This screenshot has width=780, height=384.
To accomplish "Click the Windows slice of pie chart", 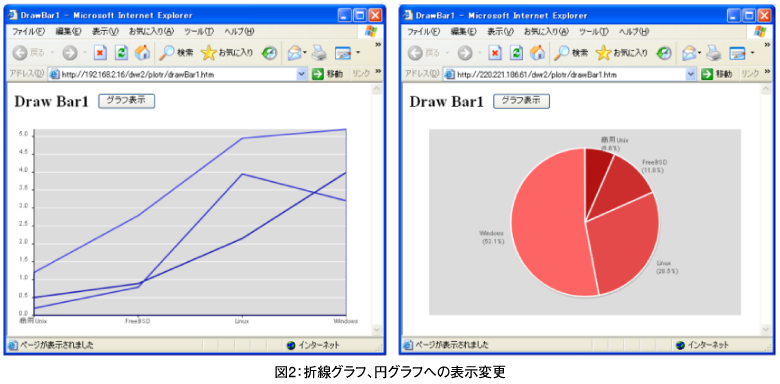I will click(x=547, y=224).
